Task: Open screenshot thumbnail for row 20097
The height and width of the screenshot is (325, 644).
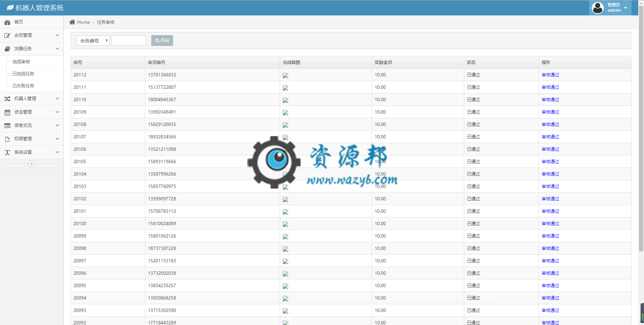Action: tap(285, 261)
